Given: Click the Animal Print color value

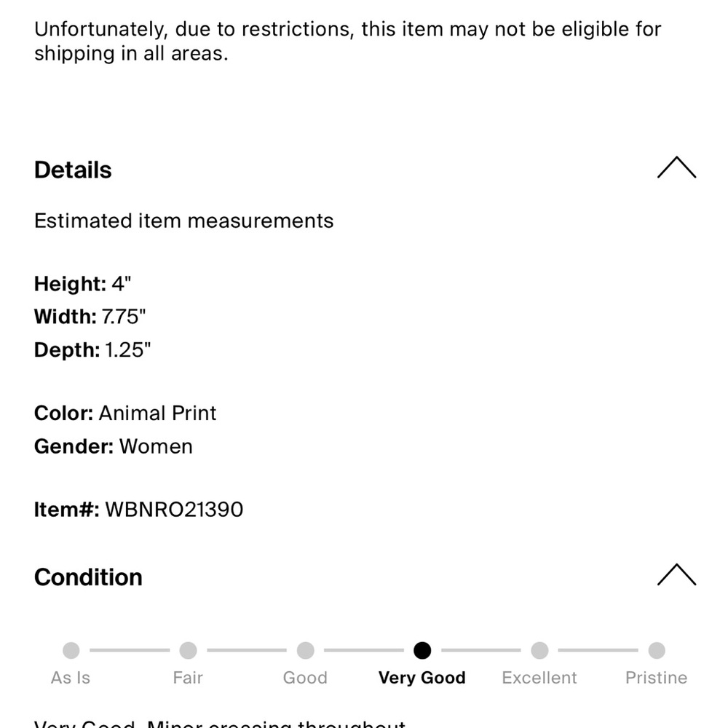Looking at the screenshot, I should 157,414.
